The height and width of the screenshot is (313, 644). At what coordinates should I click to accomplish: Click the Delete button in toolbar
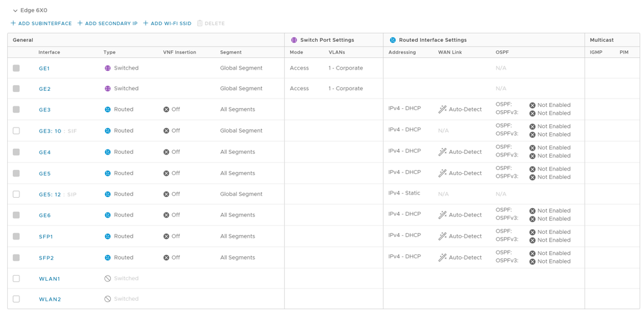[211, 23]
